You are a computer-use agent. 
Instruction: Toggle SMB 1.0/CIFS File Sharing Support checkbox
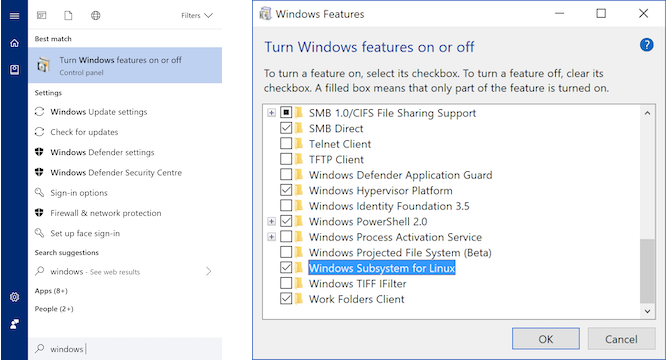coord(286,112)
